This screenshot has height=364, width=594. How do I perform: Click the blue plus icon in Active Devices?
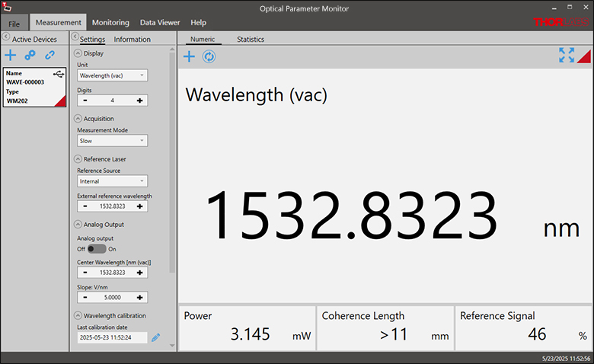(11, 55)
